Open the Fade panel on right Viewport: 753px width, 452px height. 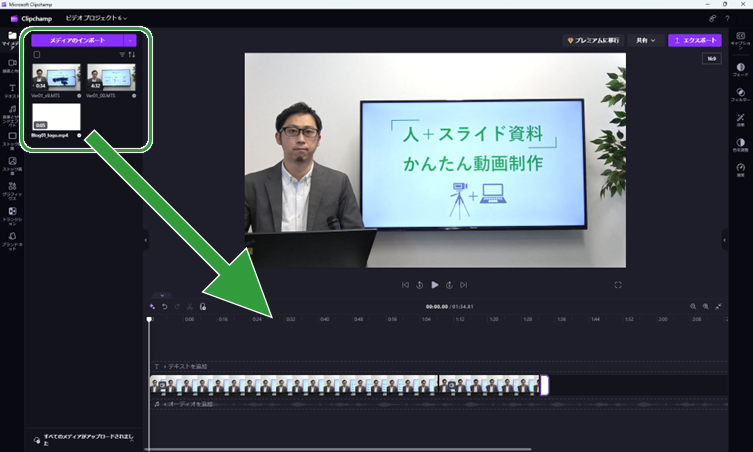pos(741,70)
